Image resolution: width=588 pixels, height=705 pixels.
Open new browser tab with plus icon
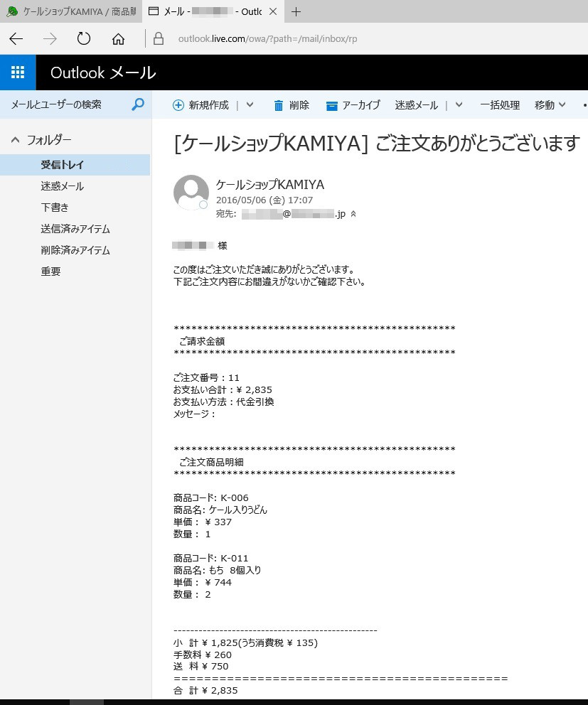(296, 11)
